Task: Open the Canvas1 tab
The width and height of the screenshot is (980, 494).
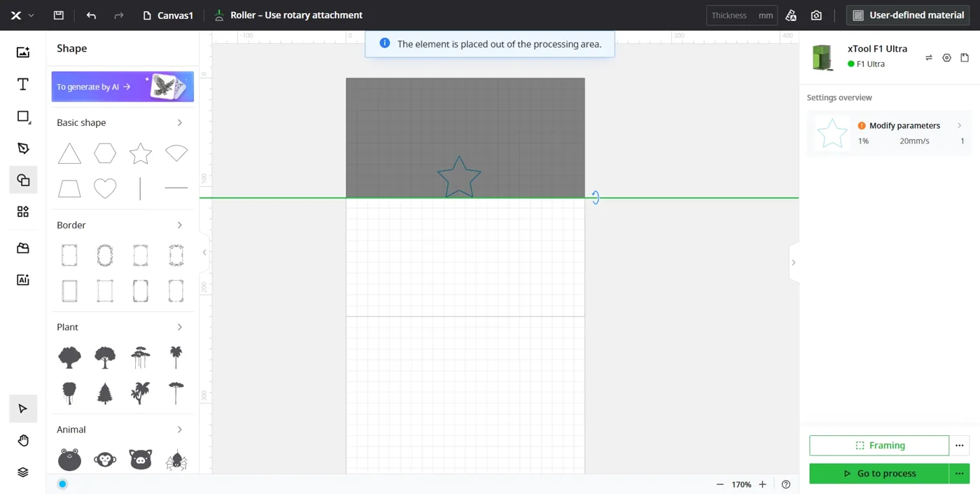Action: tap(168, 15)
